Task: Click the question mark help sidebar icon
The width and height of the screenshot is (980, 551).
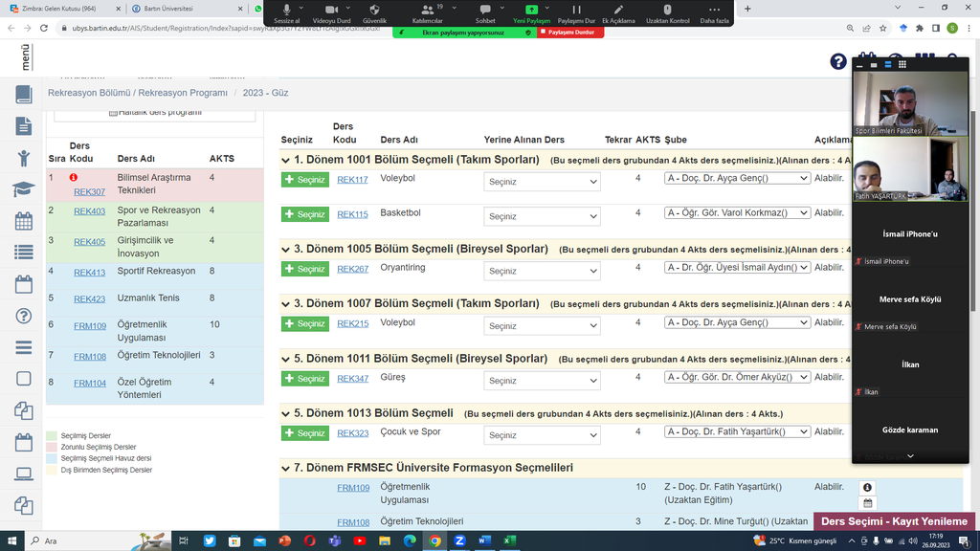Action: pyautogui.click(x=24, y=316)
